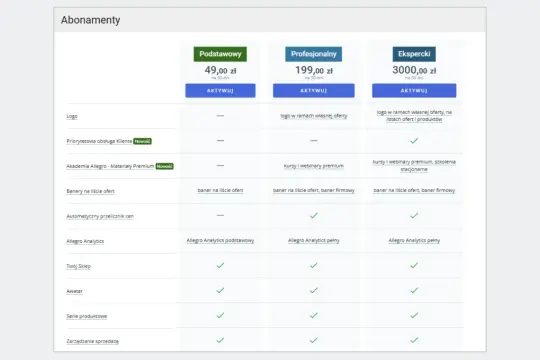Click Podstawowy dash for Akademia Allegro row

pyautogui.click(x=220, y=166)
